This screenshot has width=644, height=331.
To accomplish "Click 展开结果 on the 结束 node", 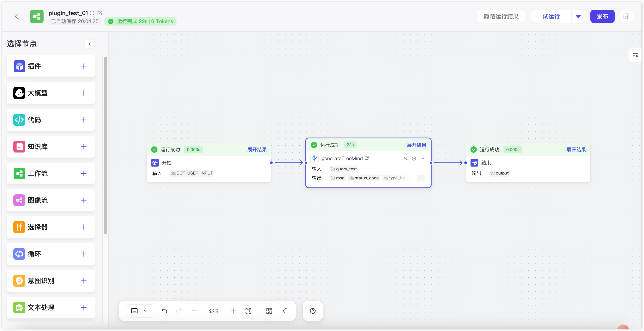I will [x=576, y=150].
